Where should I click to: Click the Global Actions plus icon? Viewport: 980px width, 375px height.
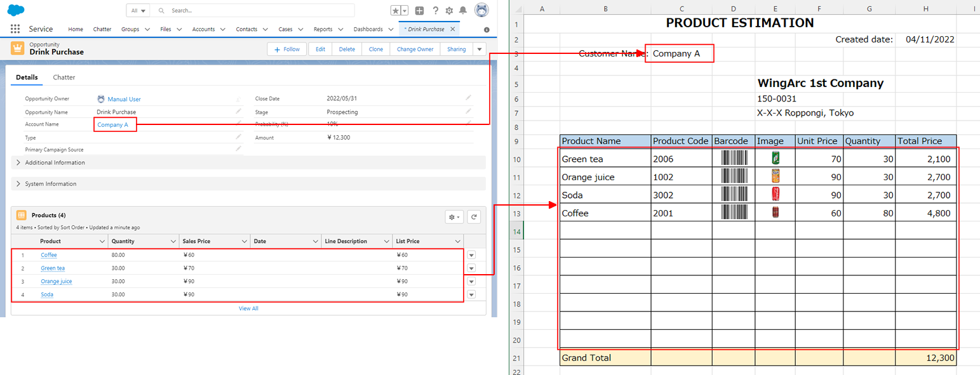point(419,11)
